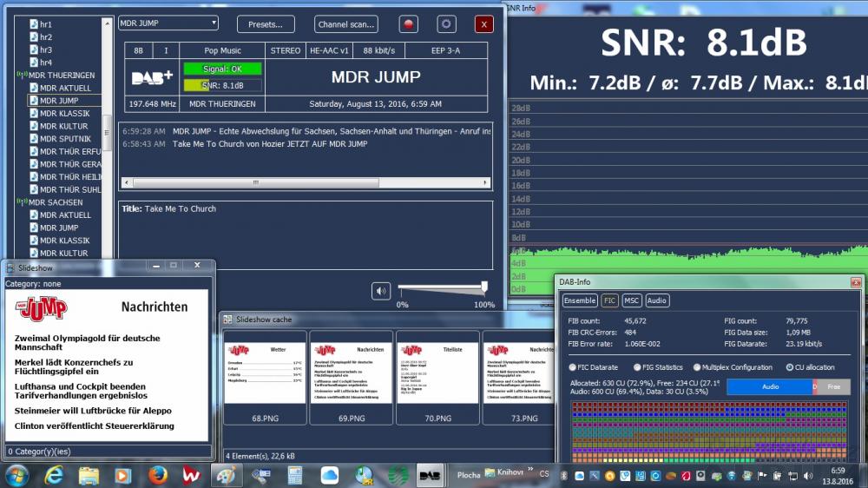Click the red record button
This screenshot has height=488, width=868.
(408, 24)
